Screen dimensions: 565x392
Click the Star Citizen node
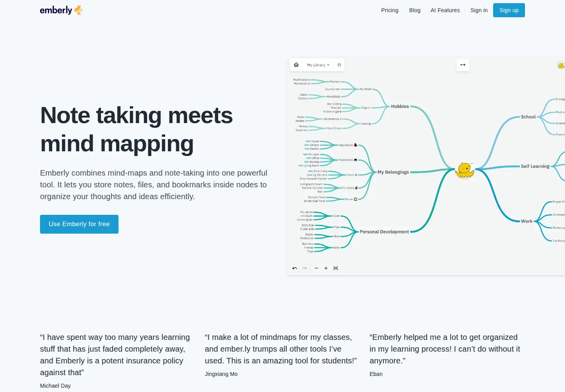coord(334,128)
